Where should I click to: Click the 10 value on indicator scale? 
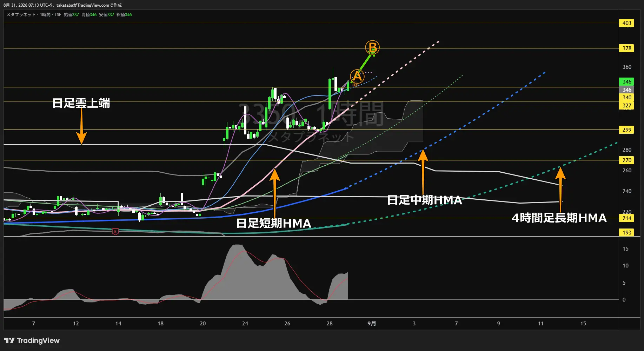(x=625, y=266)
